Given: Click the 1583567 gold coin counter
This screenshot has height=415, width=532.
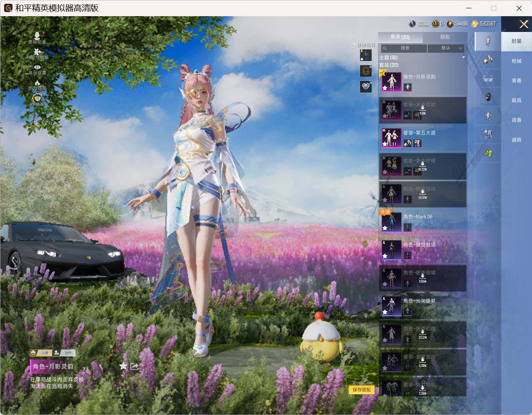Looking at the screenshot, I should point(483,24).
